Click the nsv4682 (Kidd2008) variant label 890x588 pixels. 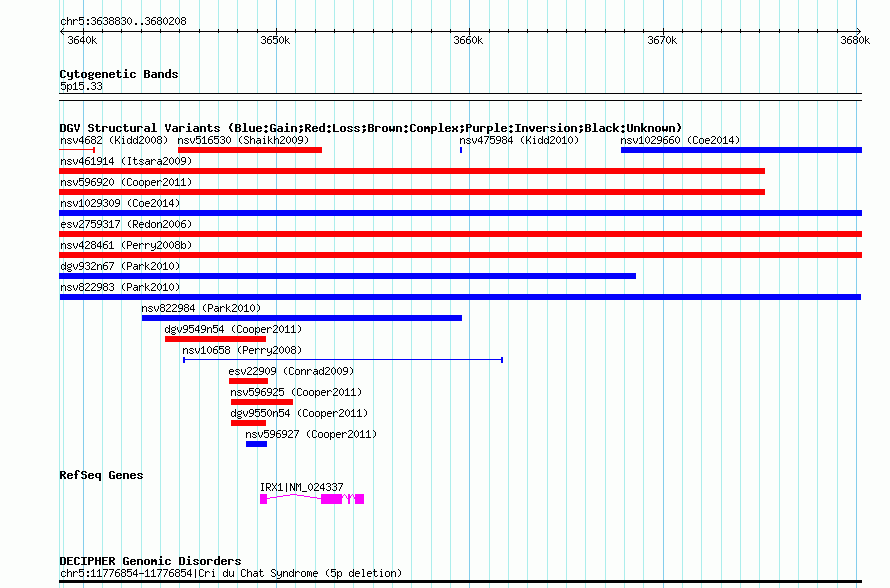point(114,140)
